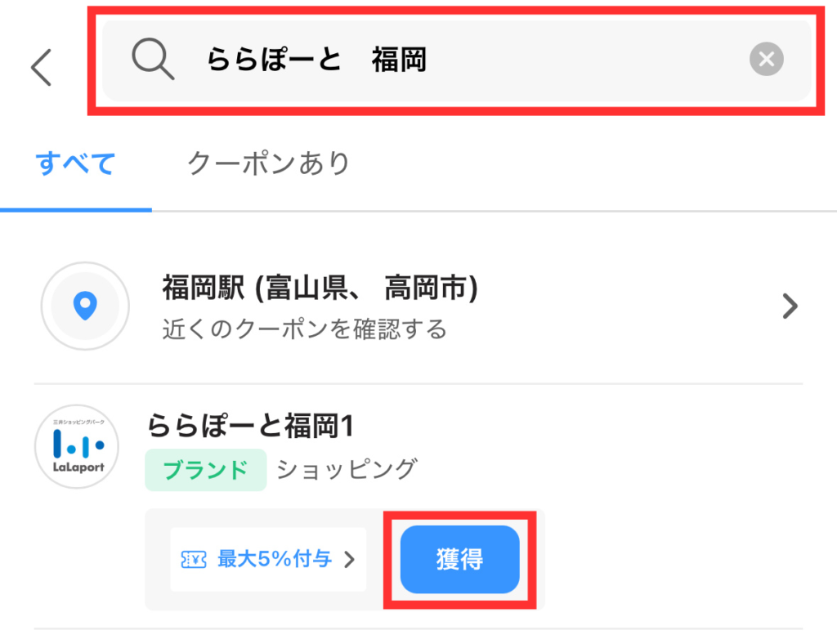Switch to the すべて tab
837x644 pixels.
point(76,163)
